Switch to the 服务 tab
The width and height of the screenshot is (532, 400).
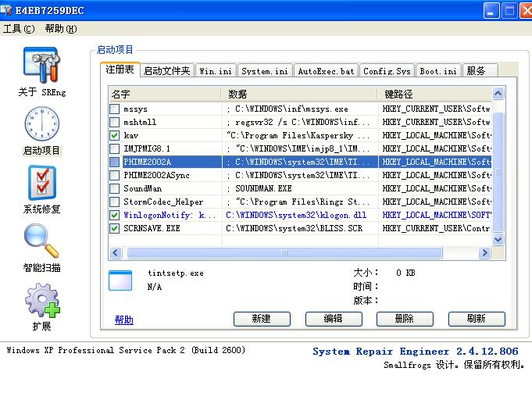(x=480, y=71)
